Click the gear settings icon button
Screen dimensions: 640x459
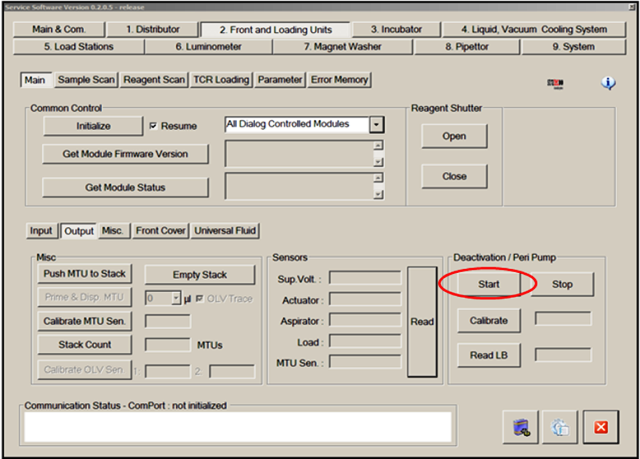pyautogui.click(x=561, y=427)
